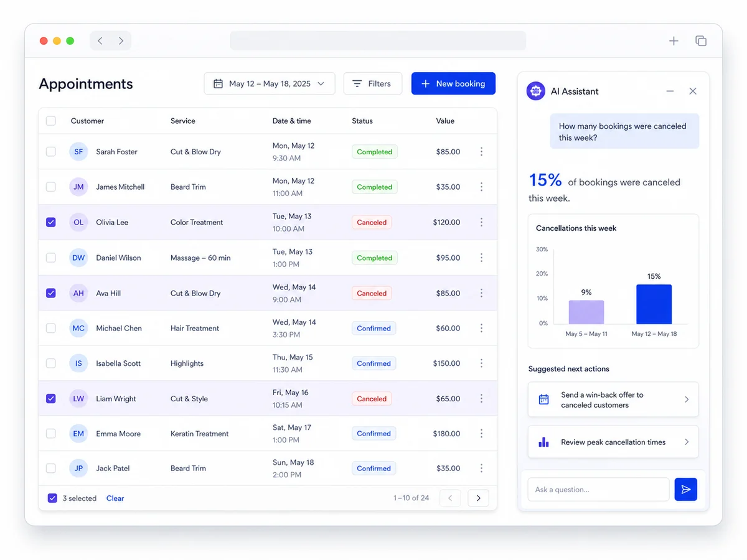Click the New booking button
Viewport: 747px width, 560px height.
pyautogui.click(x=453, y=83)
